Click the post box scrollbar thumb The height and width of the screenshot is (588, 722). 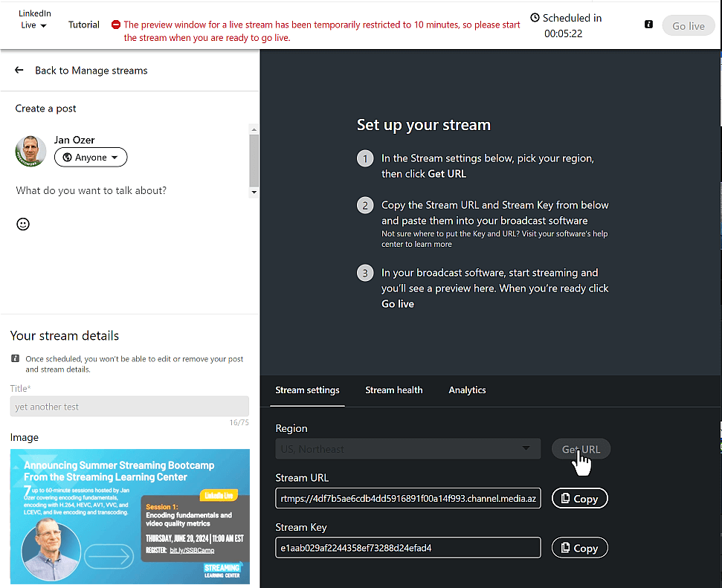click(x=254, y=161)
